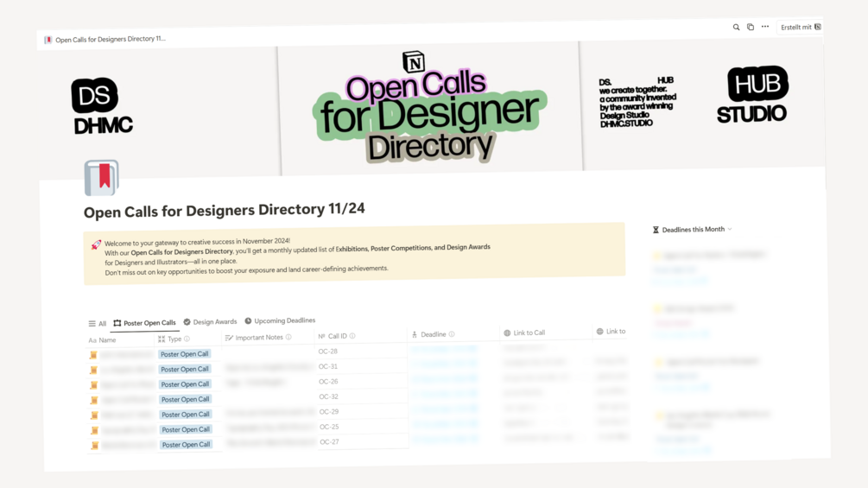Switch to the "All" view tab
Viewport: 868px width, 488px height.
pos(98,324)
